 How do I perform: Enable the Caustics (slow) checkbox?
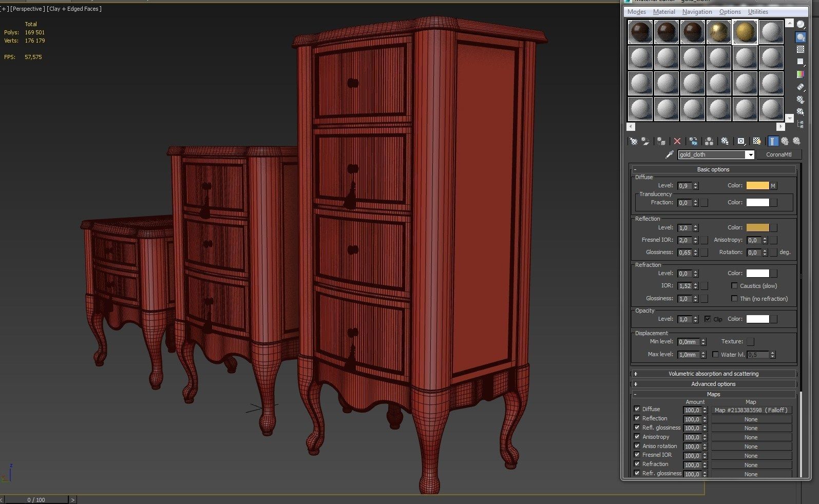coord(734,286)
